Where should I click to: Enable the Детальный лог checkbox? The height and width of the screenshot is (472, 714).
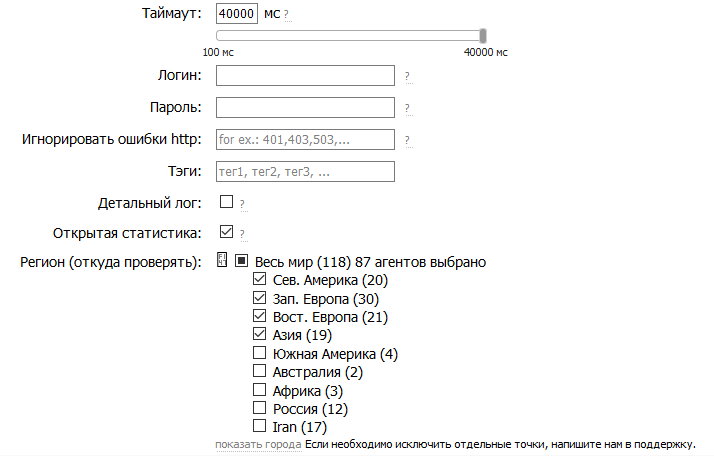226,202
